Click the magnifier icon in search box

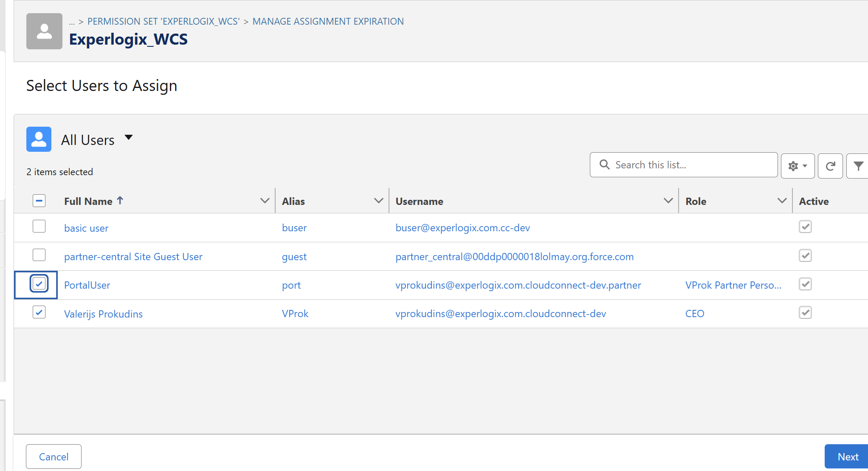pos(604,165)
